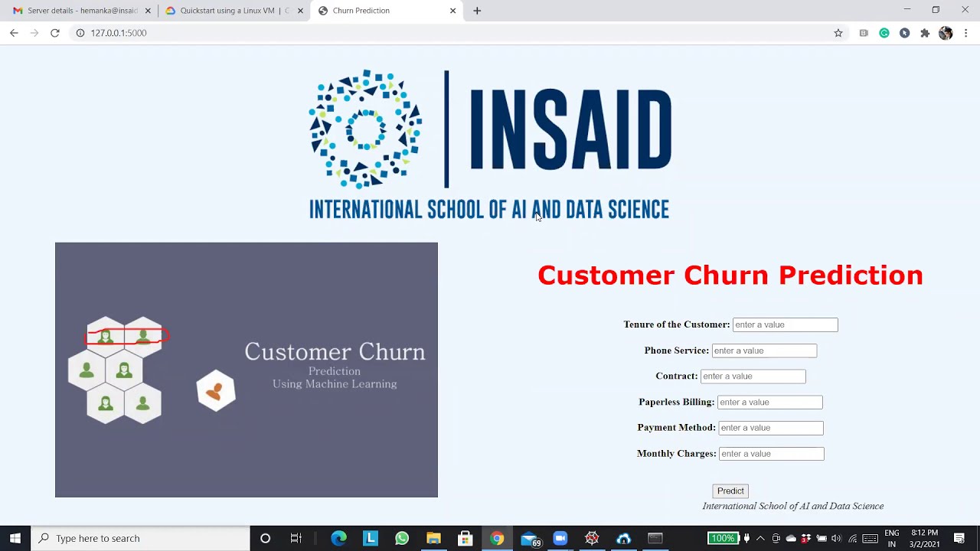Click the cursor-arrow extension icon
The width and height of the screenshot is (980, 551).
[905, 33]
